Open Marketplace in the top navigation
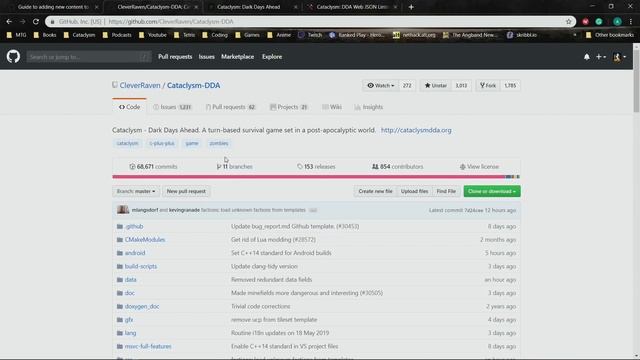 (238, 57)
